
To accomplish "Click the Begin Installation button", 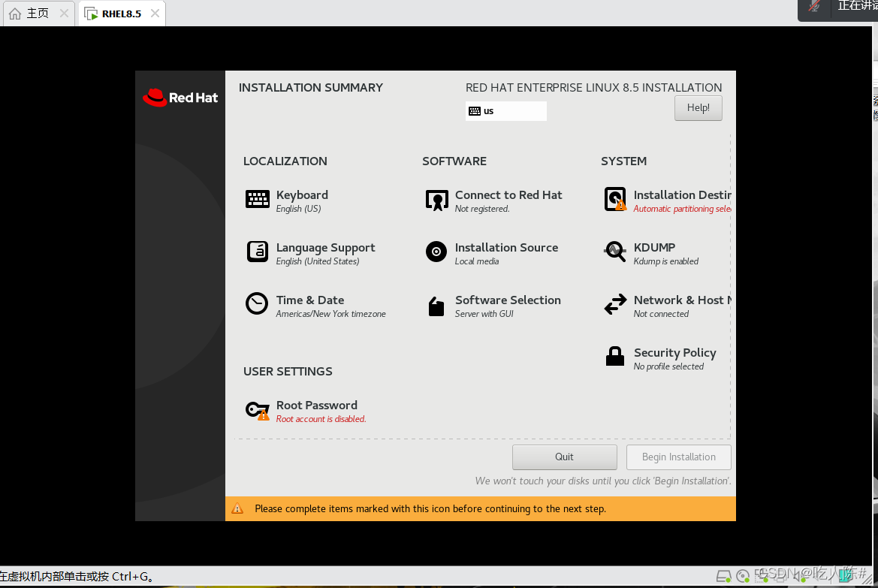I will (679, 457).
